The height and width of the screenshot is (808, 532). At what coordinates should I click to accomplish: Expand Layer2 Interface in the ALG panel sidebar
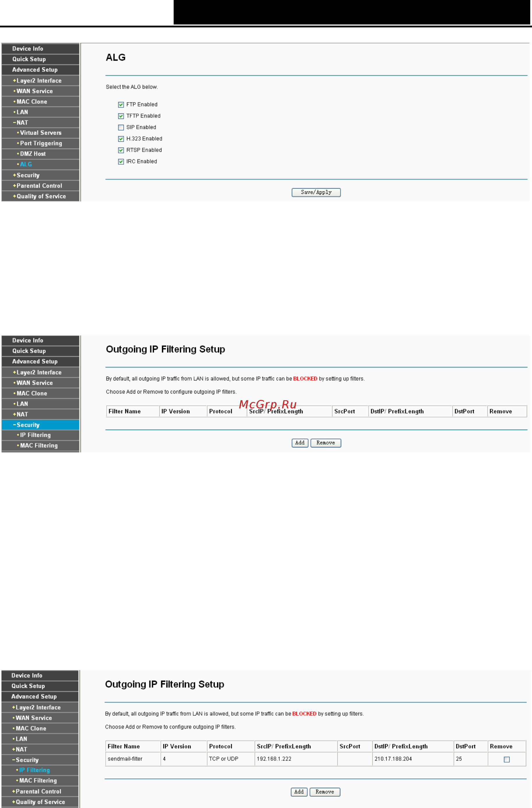tap(40, 80)
